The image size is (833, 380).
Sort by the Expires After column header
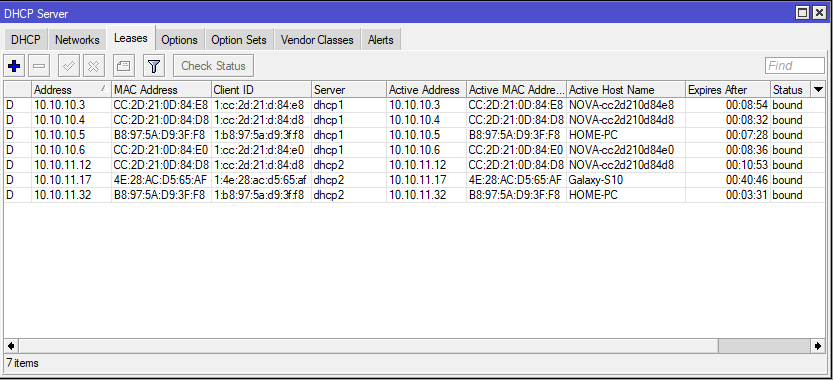pyautogui.click(x=728, y=89)
